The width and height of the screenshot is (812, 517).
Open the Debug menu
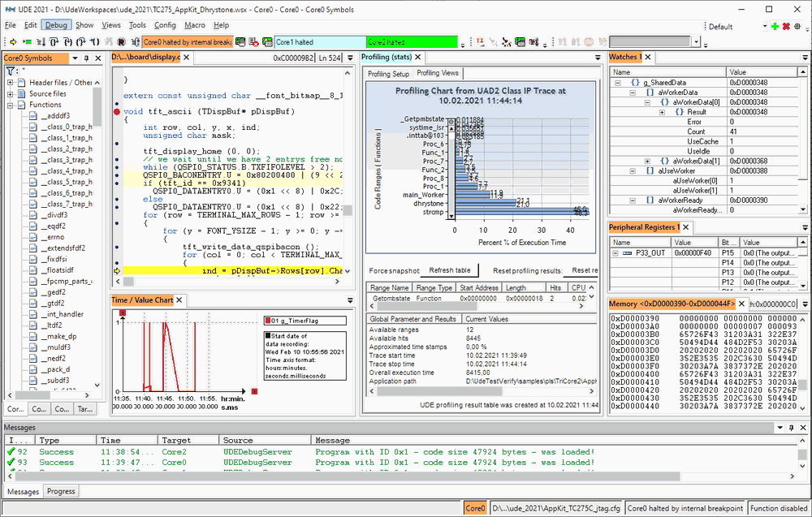(56, 24)
